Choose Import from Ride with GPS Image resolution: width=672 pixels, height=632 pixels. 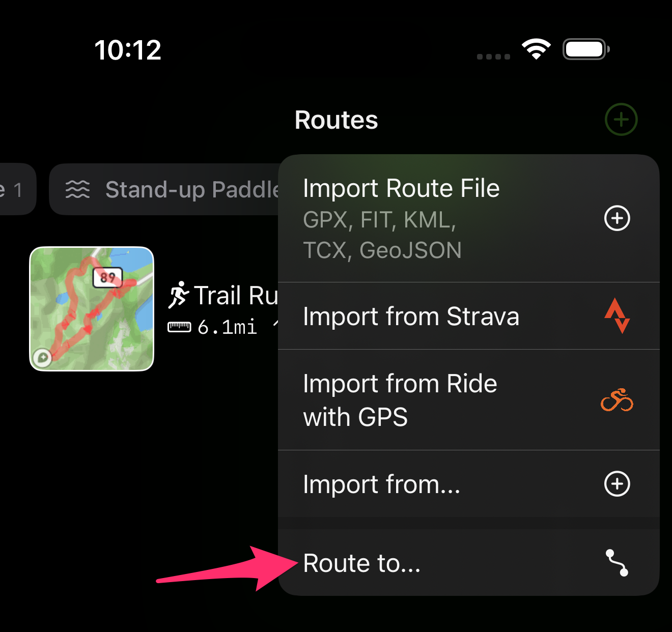(x=469, y=400)
